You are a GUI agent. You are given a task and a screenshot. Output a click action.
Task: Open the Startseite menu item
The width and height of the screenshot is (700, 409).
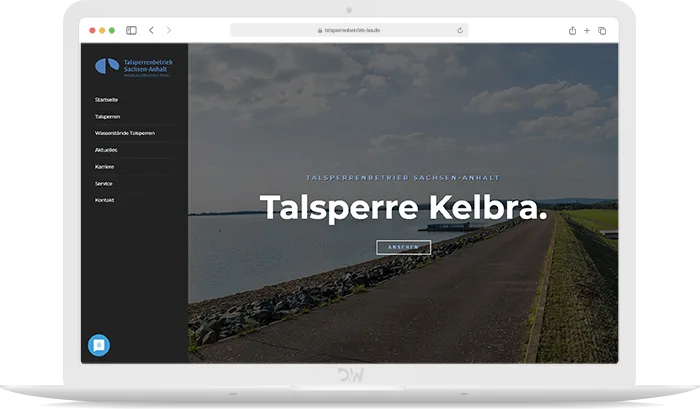(106, 100)
